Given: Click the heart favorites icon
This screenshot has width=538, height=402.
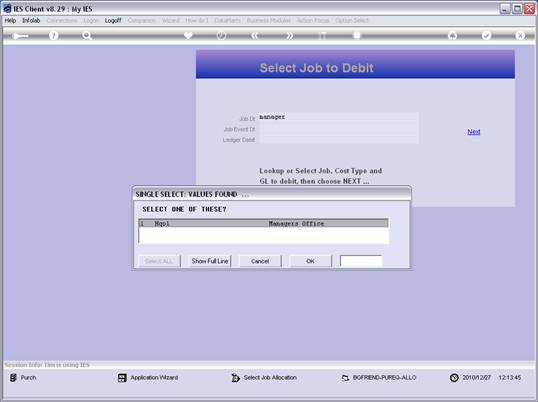Looking at the screenshot, I should tap(188, 35).
